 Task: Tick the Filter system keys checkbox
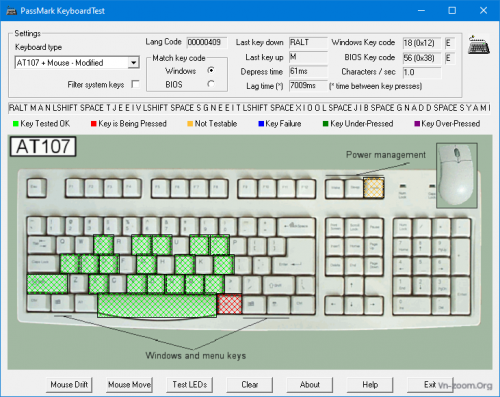coord(135,84)
